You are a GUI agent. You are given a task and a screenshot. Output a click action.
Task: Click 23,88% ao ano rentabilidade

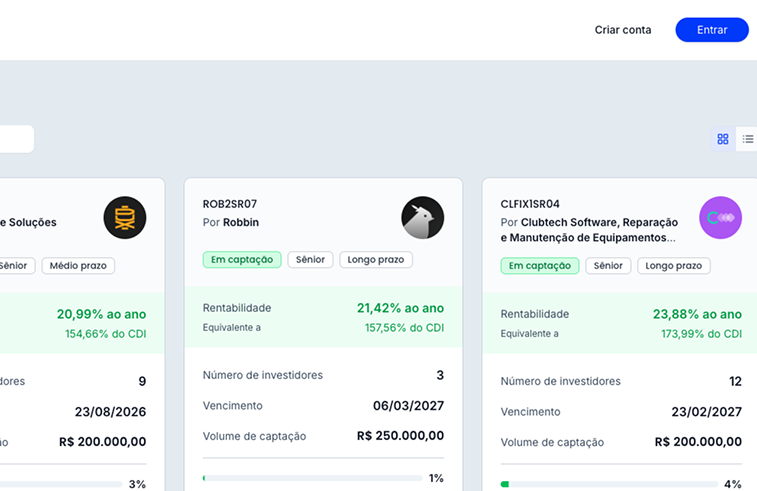coord(697,314)
